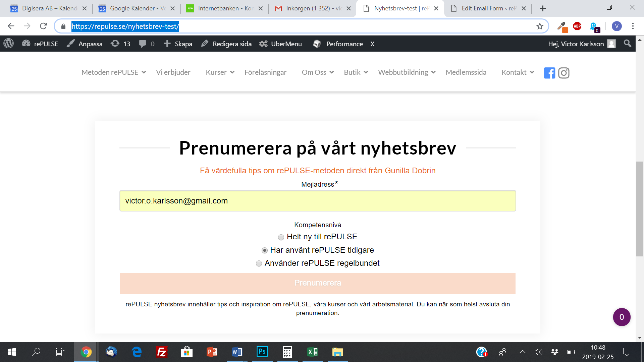
Task: Close the Nyhetsbrev-test tab
Action: pyautogui.click(x=436, y=8)
